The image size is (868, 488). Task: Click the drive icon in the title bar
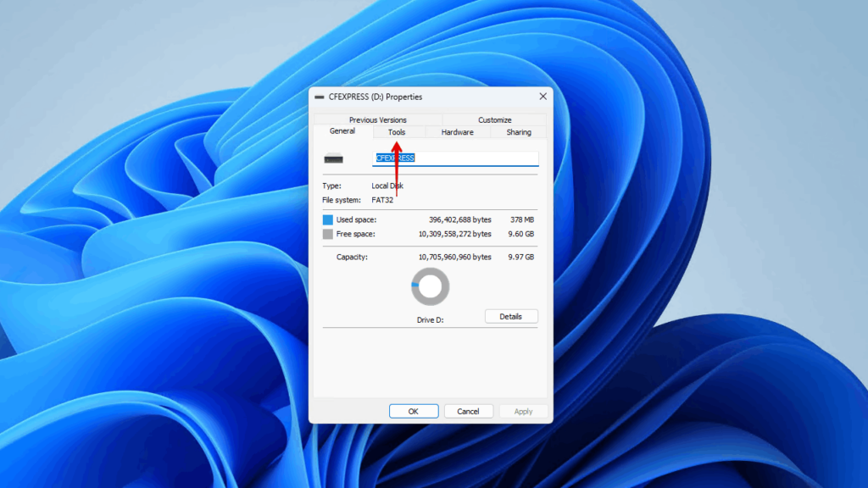point(318,96)
